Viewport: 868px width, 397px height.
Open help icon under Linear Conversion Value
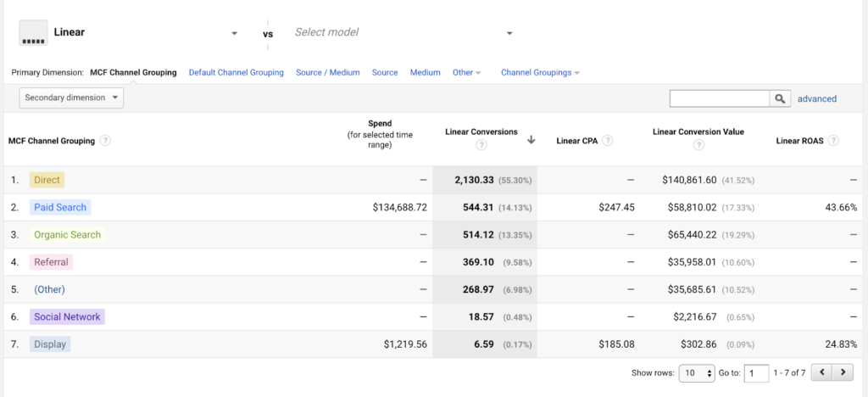pos(698,145)
